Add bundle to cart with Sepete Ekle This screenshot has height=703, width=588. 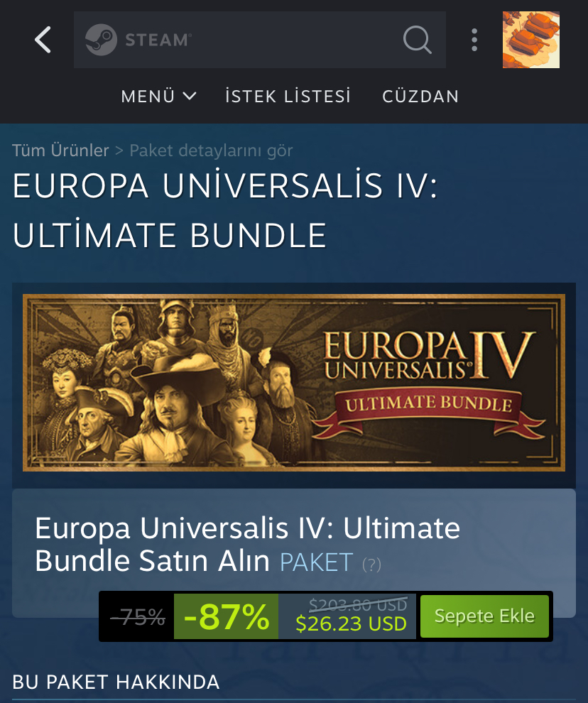pos(484,616)
